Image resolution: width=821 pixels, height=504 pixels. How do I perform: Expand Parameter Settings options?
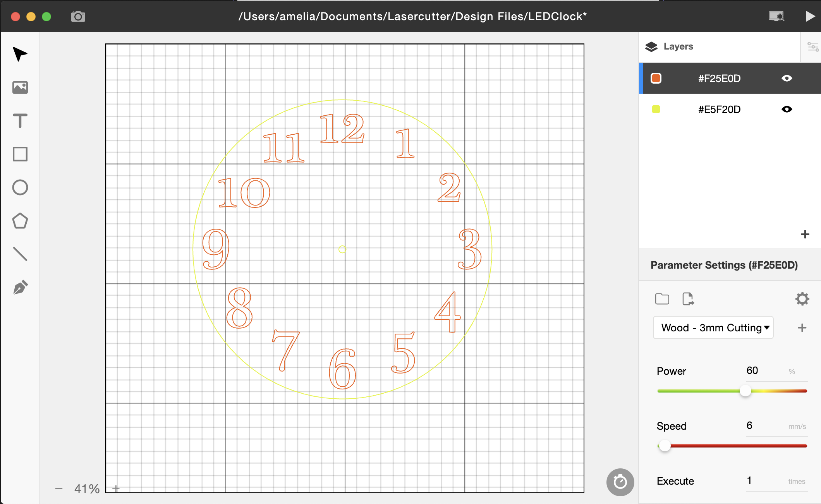point(803,299)
